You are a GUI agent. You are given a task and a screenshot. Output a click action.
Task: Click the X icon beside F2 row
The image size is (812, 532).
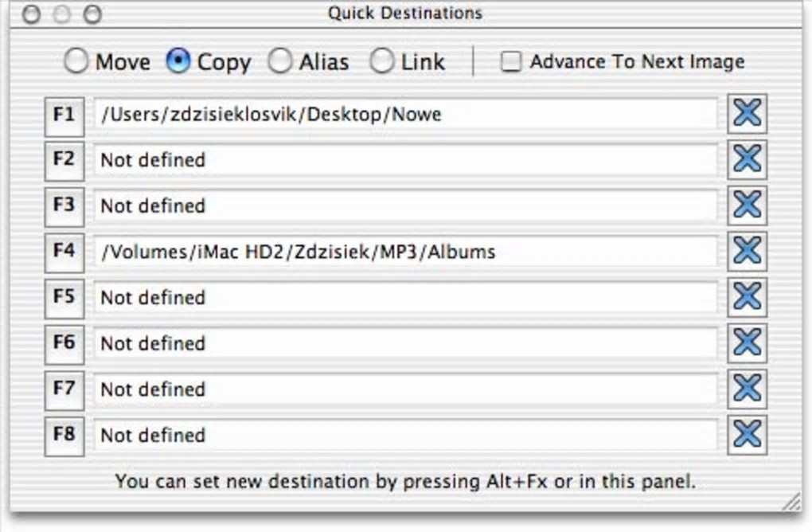click(x=747, y=160)
